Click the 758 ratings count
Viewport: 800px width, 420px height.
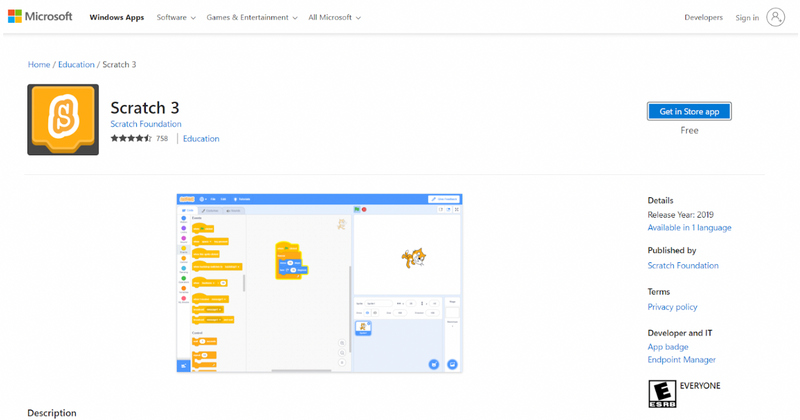(x=162, y=138)
